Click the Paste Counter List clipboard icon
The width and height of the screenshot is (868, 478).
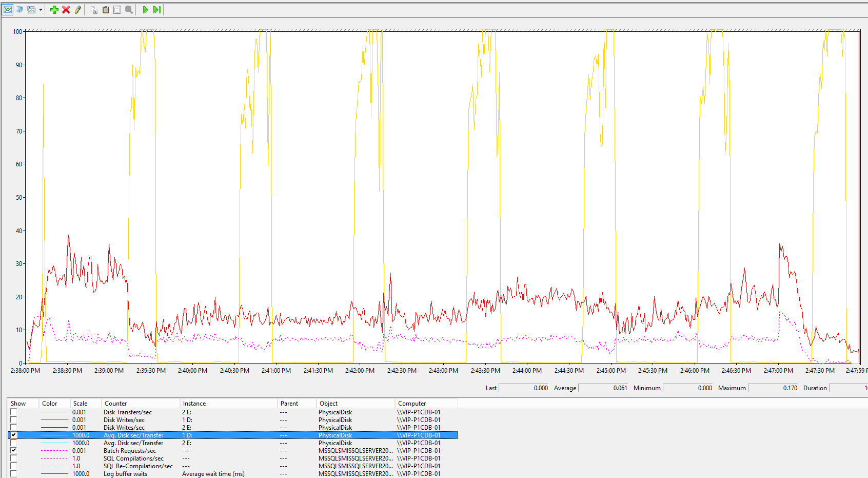pos(106,10)
